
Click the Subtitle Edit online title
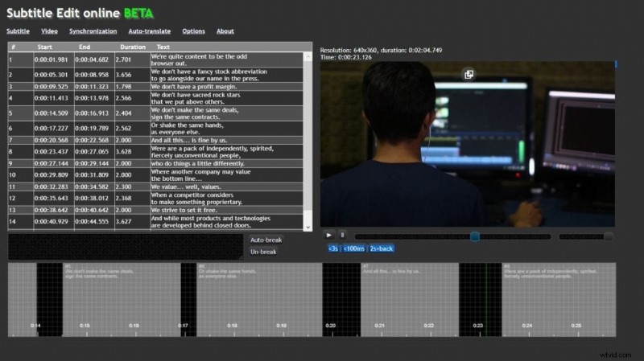(80, 13)
